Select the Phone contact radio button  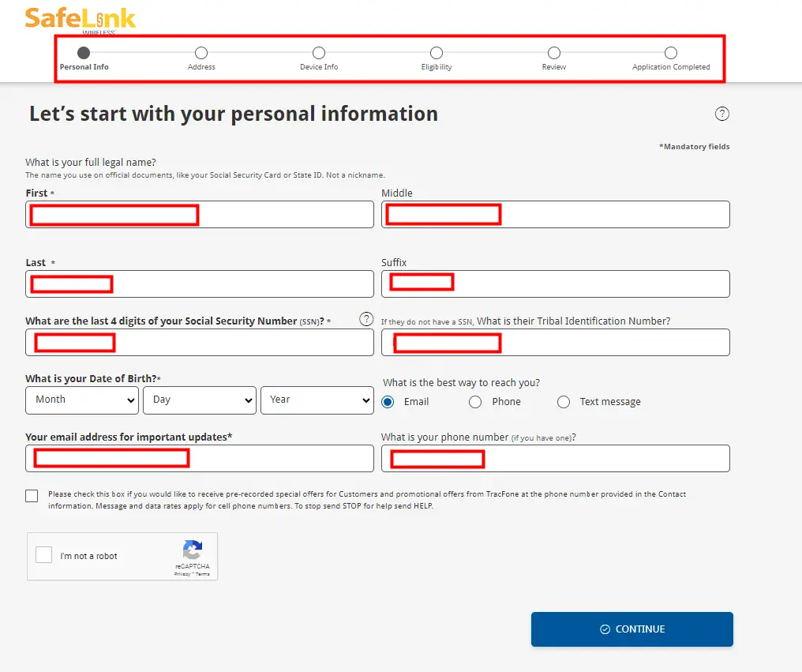click(x=475, y=402)
